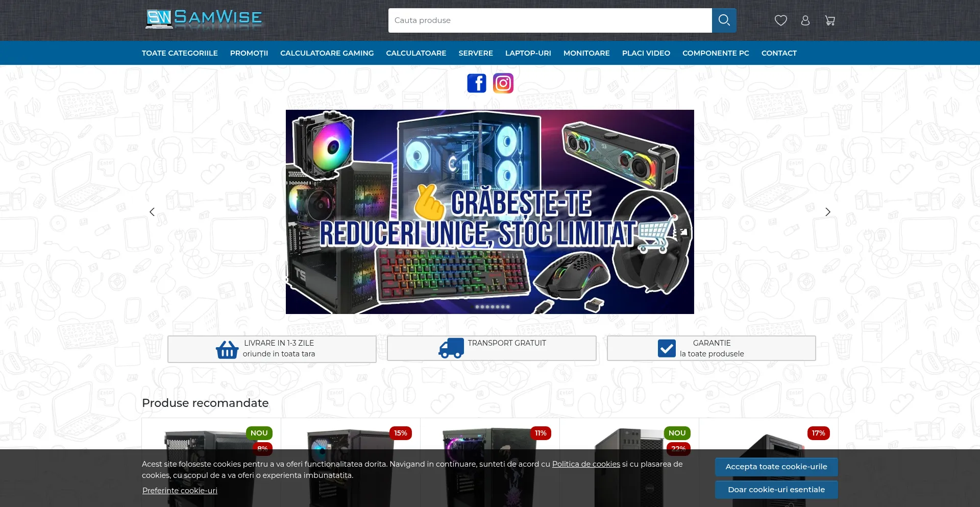Click the search magnifier button

[x=724, y=20]
